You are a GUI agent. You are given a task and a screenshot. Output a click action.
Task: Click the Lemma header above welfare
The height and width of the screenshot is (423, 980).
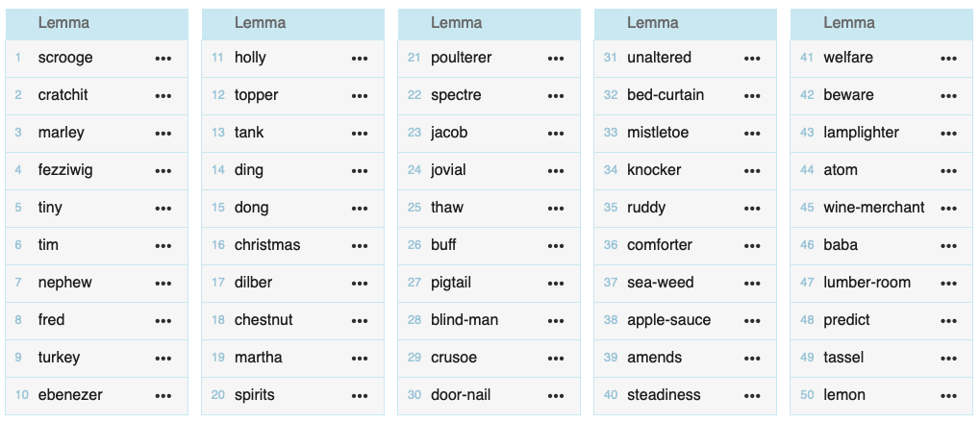click(849, 23)
